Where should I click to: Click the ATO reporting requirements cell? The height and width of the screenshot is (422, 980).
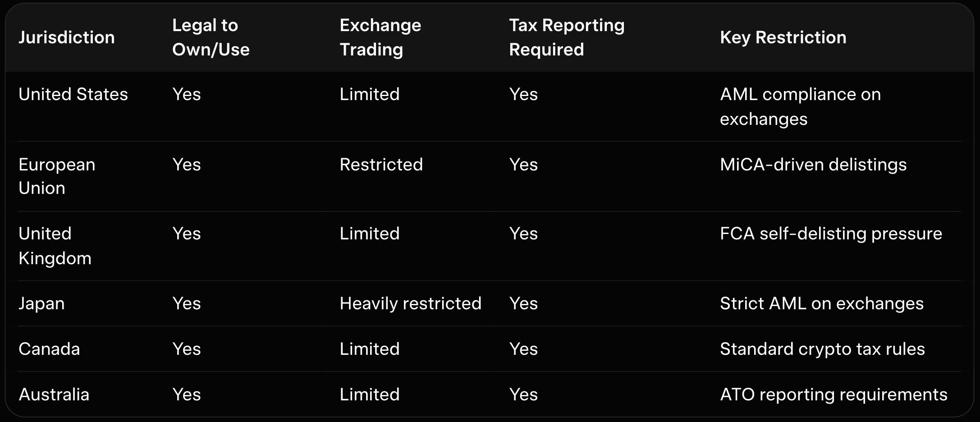click(833, 394)
